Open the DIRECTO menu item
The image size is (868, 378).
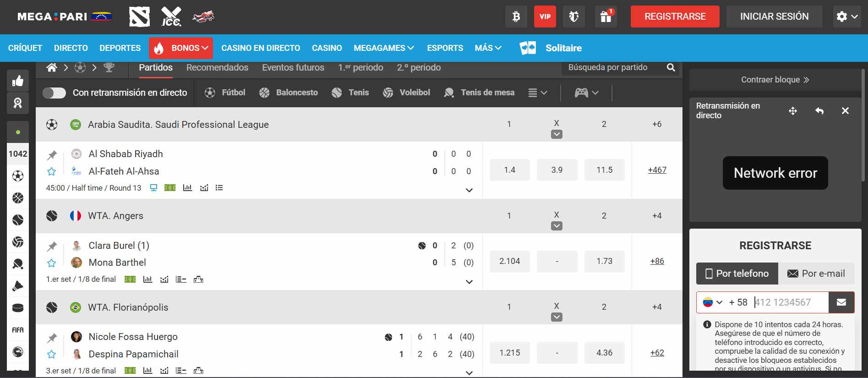[71, 48]
